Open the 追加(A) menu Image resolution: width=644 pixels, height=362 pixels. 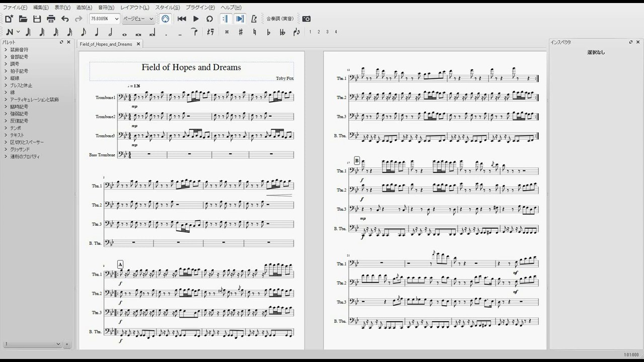[85, 8]
